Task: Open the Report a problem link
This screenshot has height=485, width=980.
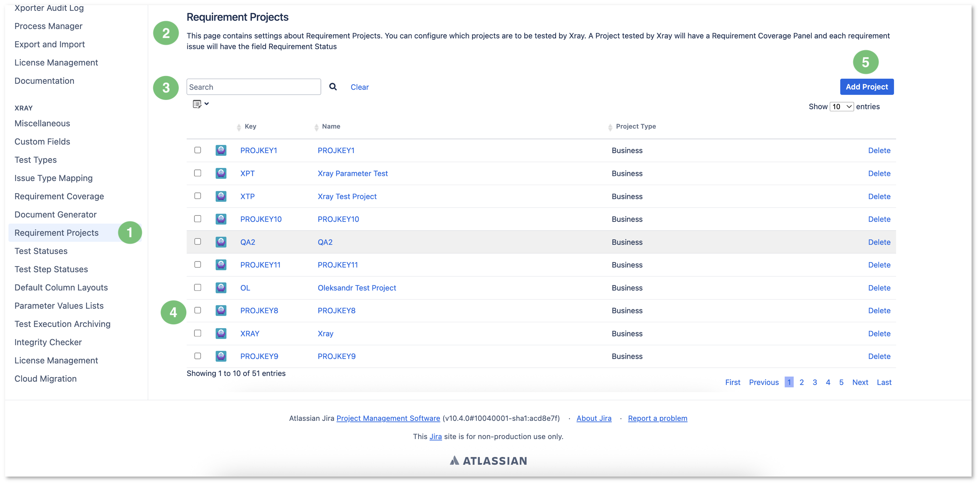Action: coord(657,418)
